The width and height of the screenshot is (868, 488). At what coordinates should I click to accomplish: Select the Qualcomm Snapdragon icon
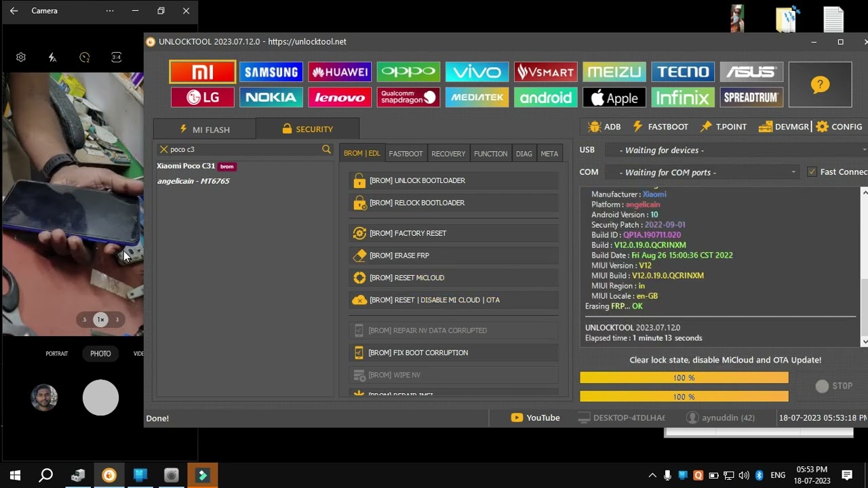tap(408, 97)
